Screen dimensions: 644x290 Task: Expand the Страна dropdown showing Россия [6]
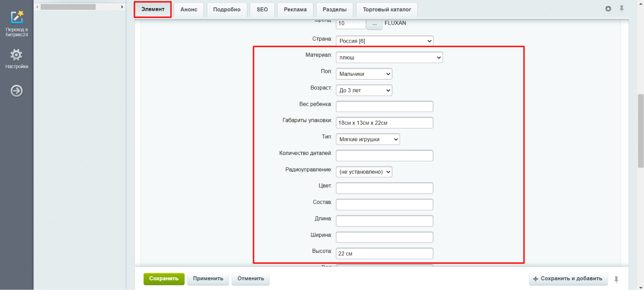coord(385,41)
